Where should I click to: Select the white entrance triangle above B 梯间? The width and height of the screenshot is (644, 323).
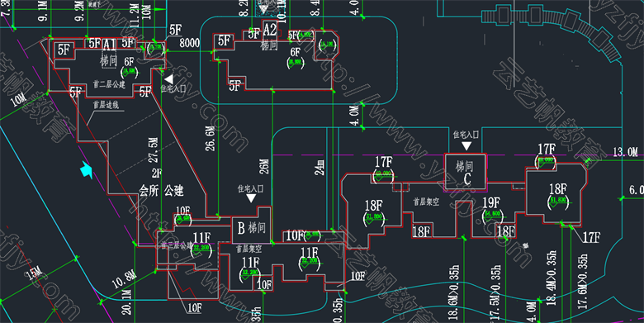tap(251, 198)
